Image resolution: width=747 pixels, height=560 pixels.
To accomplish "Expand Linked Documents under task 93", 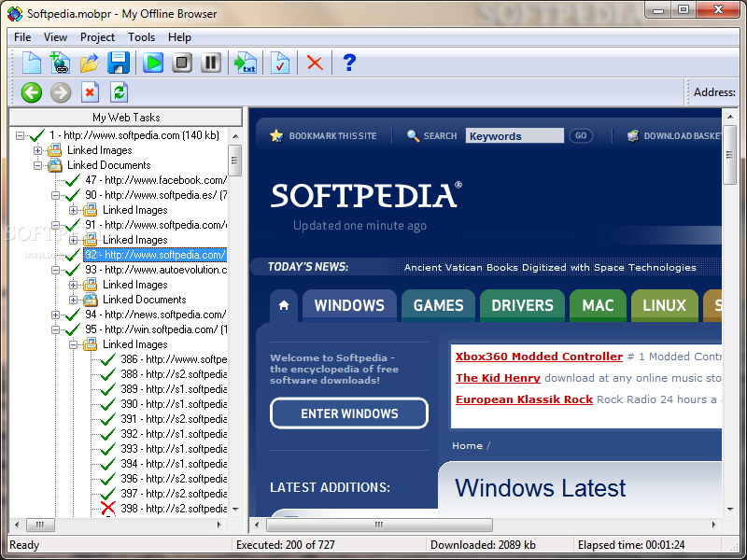I will point(73,300).
